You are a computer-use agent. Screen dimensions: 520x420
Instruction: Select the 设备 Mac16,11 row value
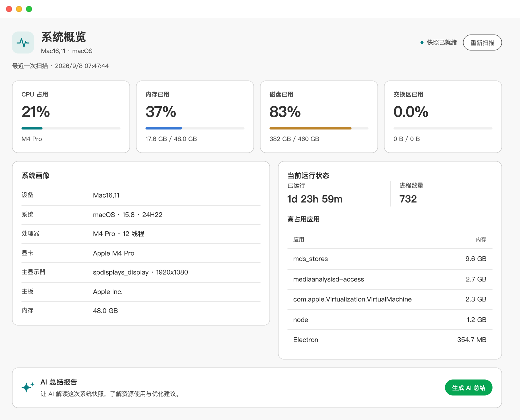pos(106,195)
